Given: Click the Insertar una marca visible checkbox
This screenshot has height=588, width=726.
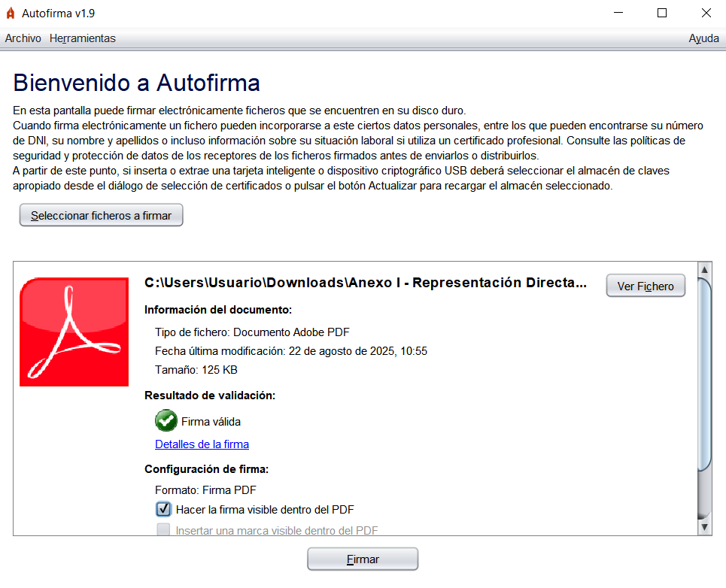Looking at the screenshot, I should pyautogui.click(x=163, y=530).
